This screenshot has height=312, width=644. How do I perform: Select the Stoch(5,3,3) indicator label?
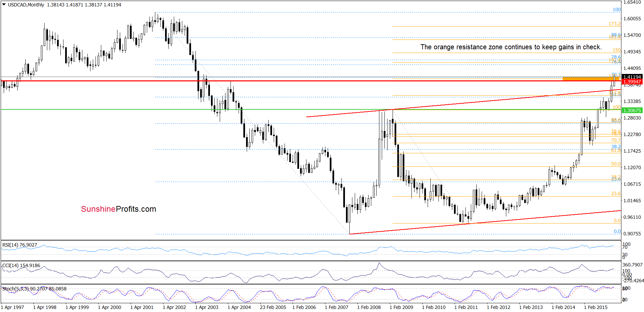click(x=34, y=289)
